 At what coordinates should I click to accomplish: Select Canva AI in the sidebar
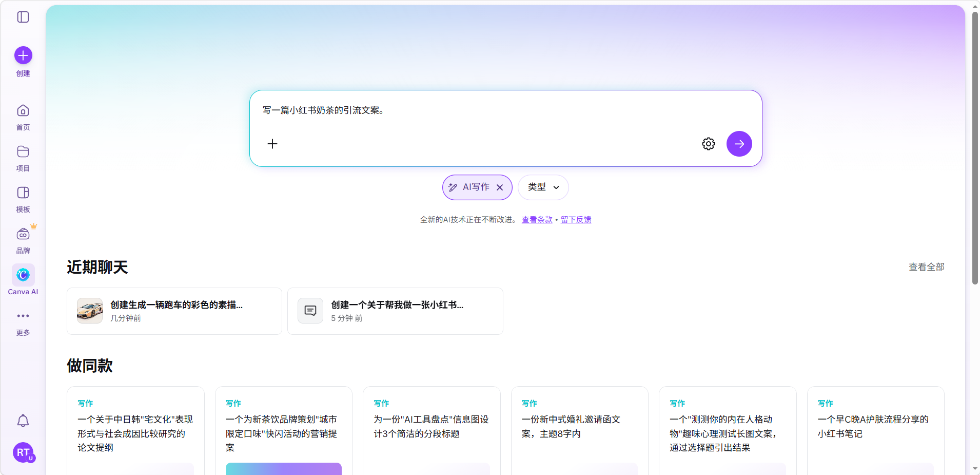pyautogui.click(x=23, y=275)
